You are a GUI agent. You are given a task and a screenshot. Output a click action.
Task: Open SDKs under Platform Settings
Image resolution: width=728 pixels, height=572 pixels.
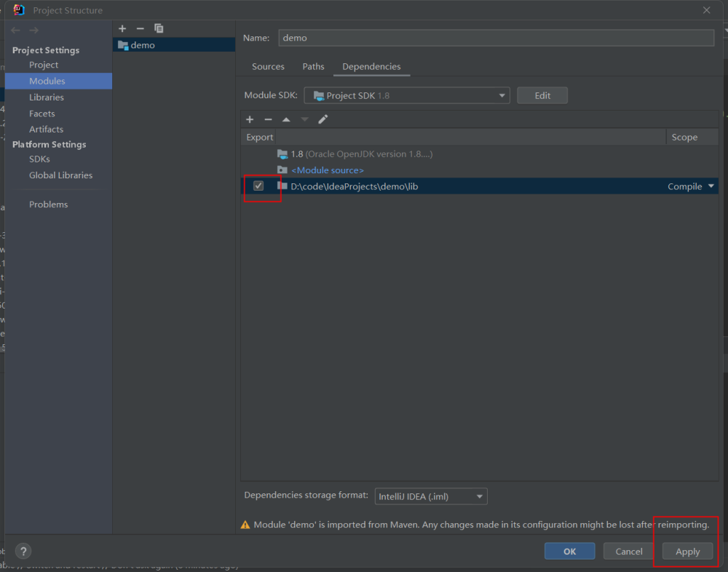click(x=39, y=159)
